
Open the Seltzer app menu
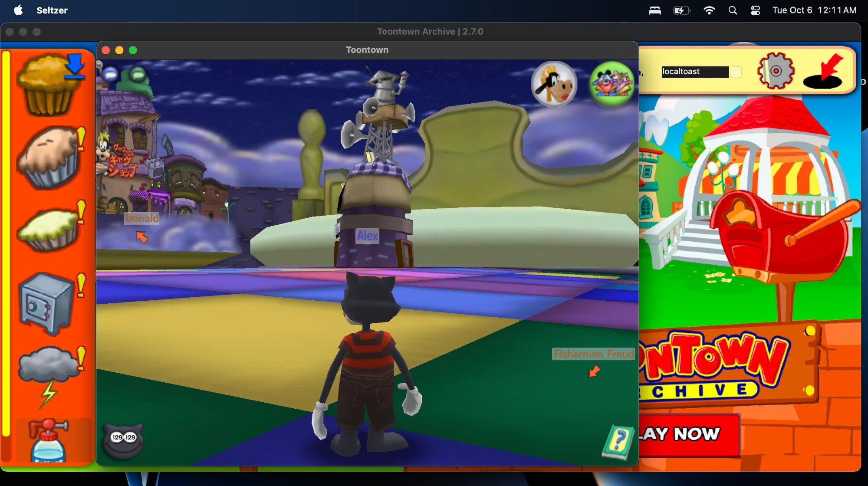[x=52, y=10]
